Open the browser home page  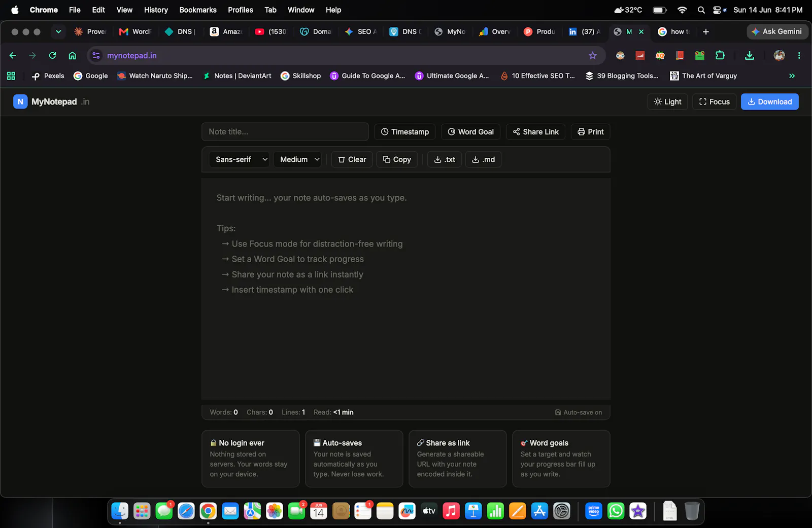pos(72,55)
